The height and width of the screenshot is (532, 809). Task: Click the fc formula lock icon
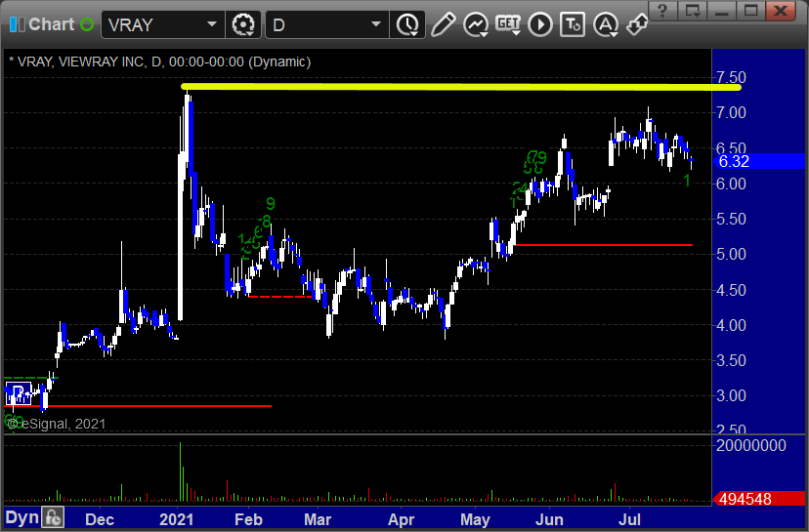click(x=53, y=517)
